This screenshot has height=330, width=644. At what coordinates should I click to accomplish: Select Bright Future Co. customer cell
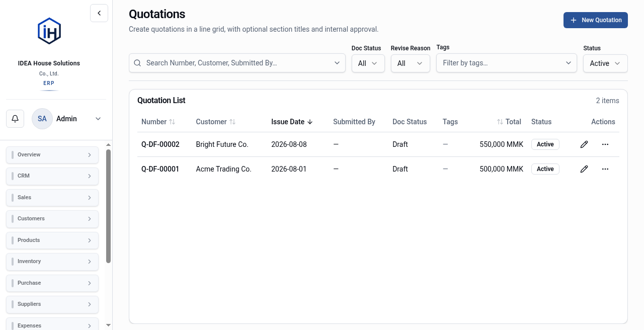[222, 144]
